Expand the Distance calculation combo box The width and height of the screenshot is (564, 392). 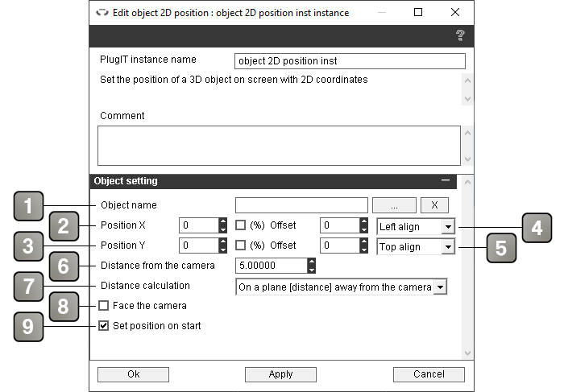click(341, 287)
